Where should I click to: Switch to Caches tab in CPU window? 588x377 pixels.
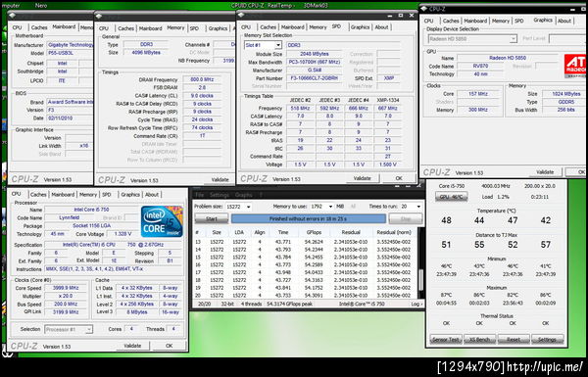click(x=38, y=195)
